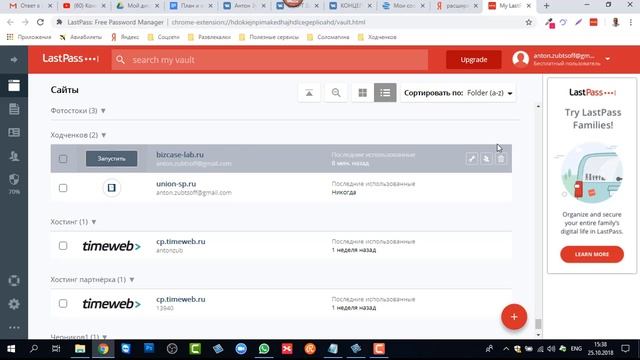
Task: Switch to the YouTube browser tab
Action: point(84,6)
